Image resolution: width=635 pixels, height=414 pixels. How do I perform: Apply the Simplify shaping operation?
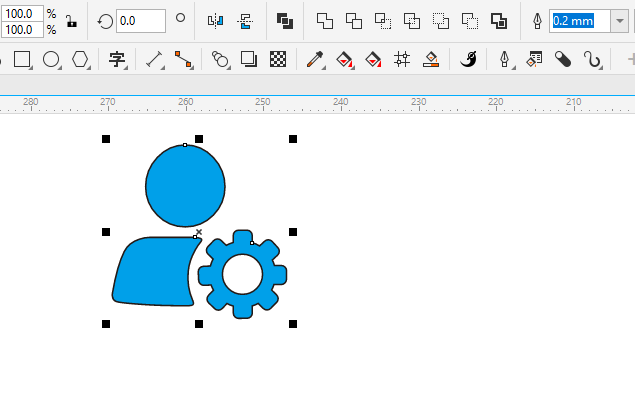412,21
